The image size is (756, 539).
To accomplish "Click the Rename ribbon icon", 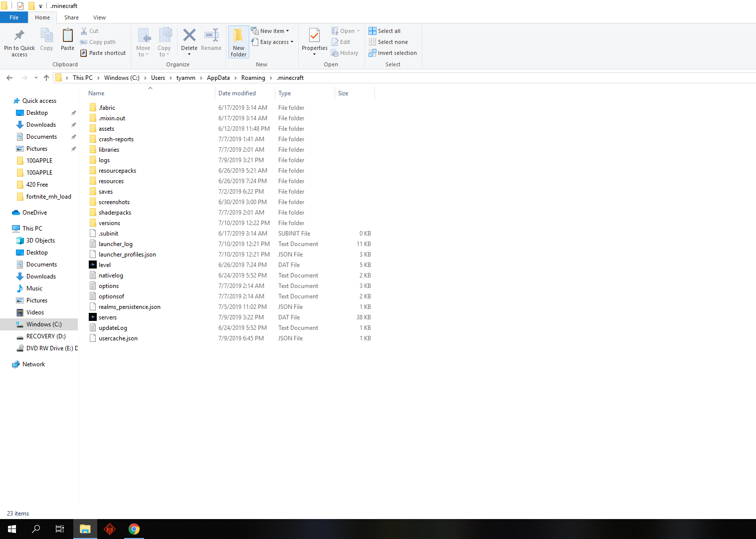I will click(211, 40).
